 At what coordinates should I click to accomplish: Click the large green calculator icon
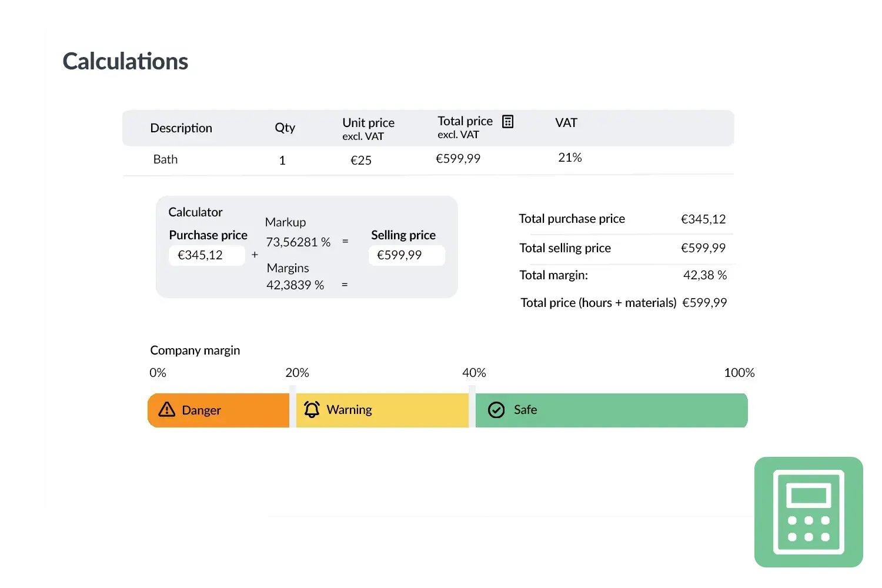808,512
